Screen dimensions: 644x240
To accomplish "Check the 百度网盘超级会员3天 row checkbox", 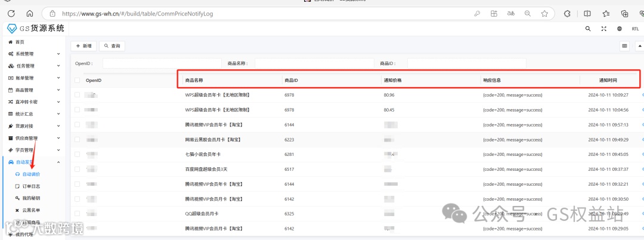I will coord(77,170).
